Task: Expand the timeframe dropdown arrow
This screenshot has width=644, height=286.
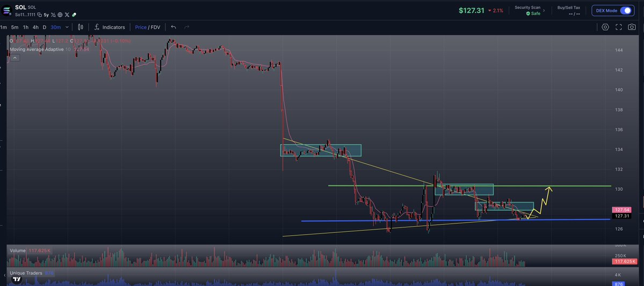Action: [67, 27]
